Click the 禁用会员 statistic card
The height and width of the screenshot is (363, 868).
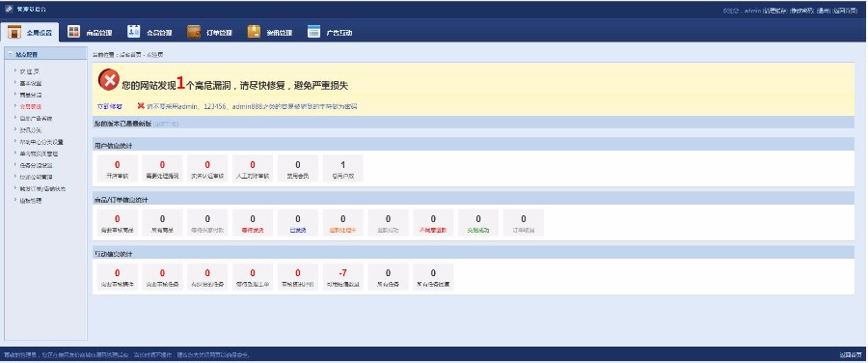click(x=298, y=169)
